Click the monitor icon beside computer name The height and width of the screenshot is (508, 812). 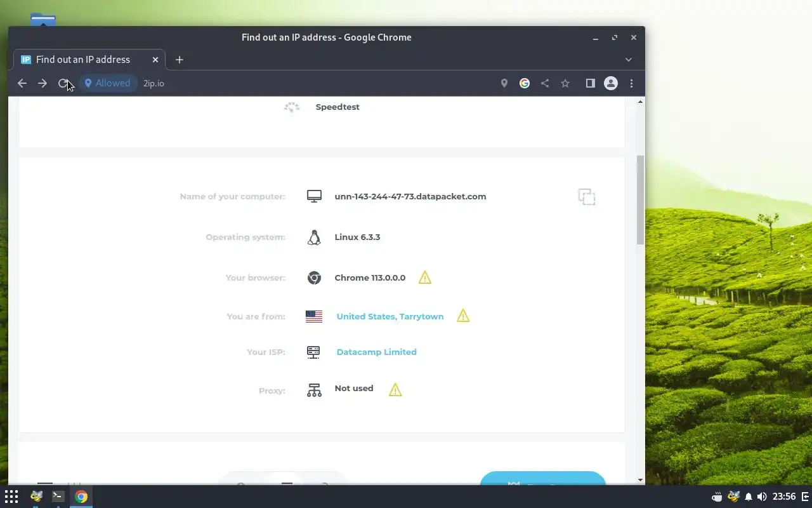[314, 196]
